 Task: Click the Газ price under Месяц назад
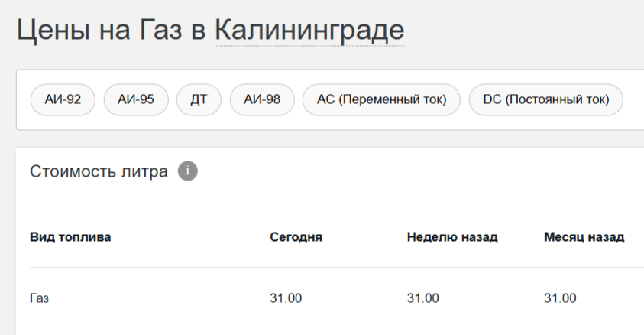(560, 298)
